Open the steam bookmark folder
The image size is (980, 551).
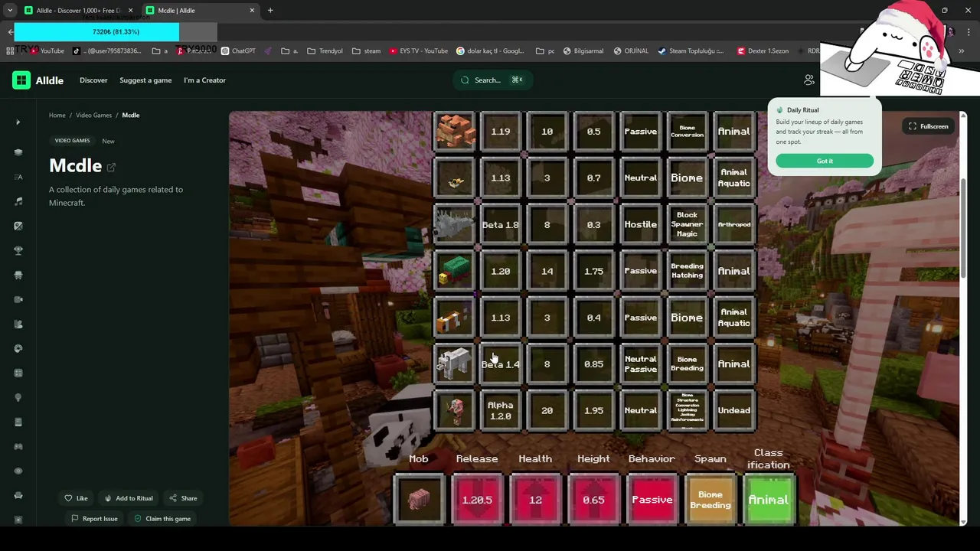pyautogui.click(x=367, y=51)
